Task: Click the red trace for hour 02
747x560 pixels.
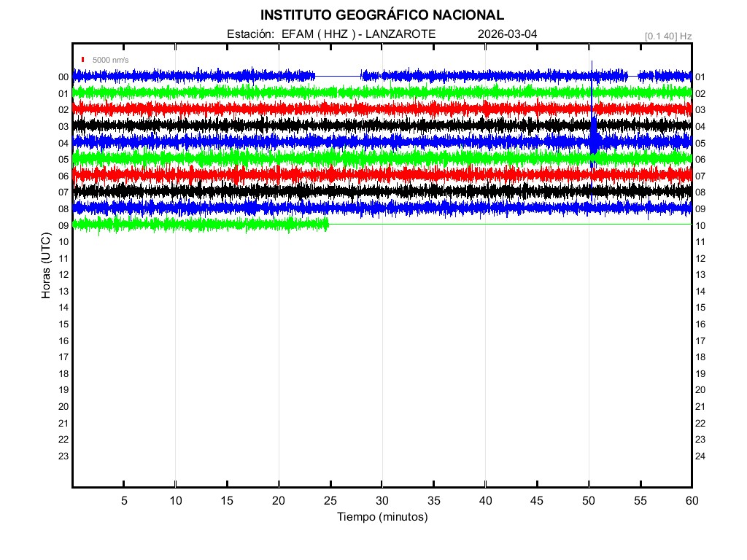Action: 292,109
